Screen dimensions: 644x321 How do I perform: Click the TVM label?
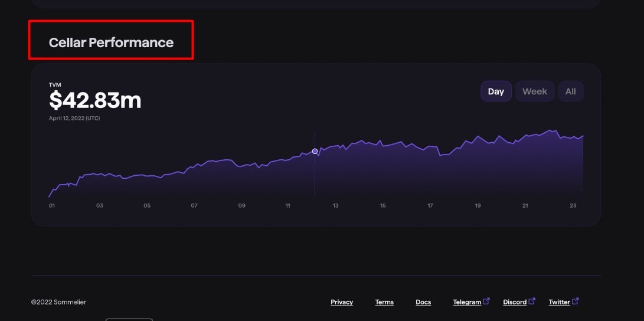coord(55,85)
